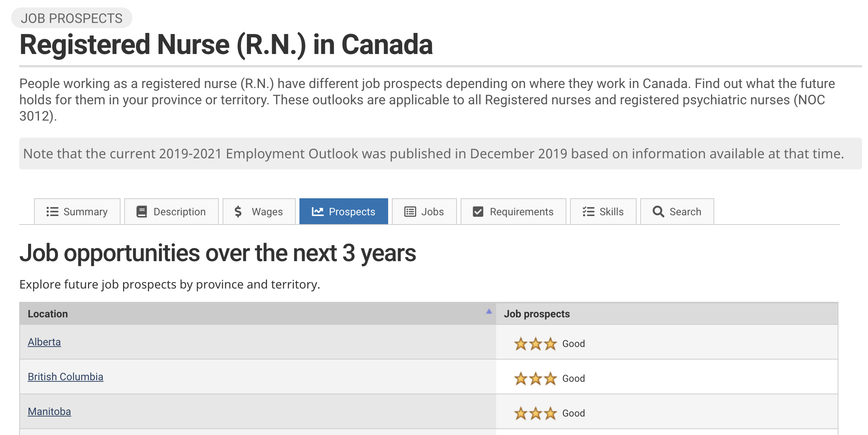Click the checkmark icon beside Requirements
This screenshot has width=868, height=435.
click(478, 212)
